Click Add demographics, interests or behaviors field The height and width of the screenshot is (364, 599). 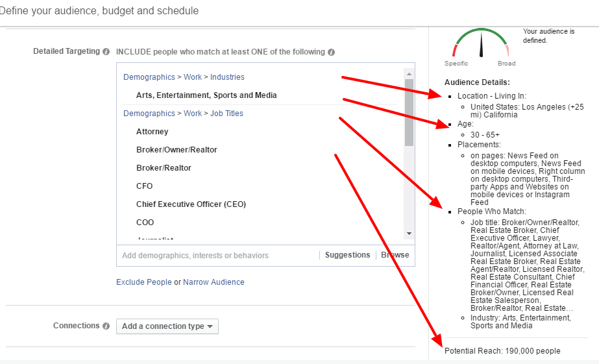point(218,255)
